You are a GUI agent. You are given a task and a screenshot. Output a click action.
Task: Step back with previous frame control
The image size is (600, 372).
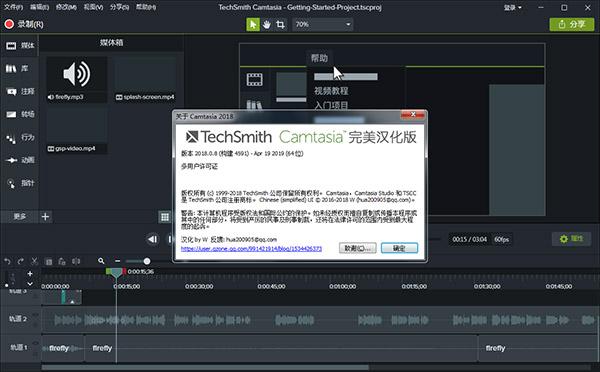152,239
